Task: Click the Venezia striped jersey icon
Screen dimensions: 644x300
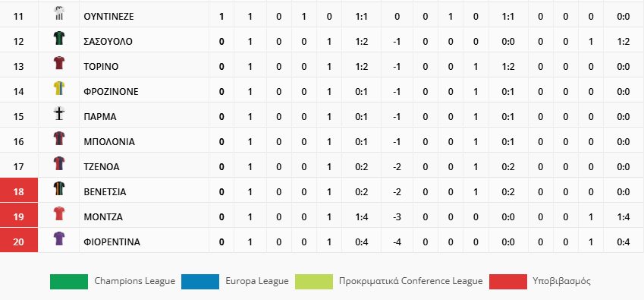Action: (59, 188)
